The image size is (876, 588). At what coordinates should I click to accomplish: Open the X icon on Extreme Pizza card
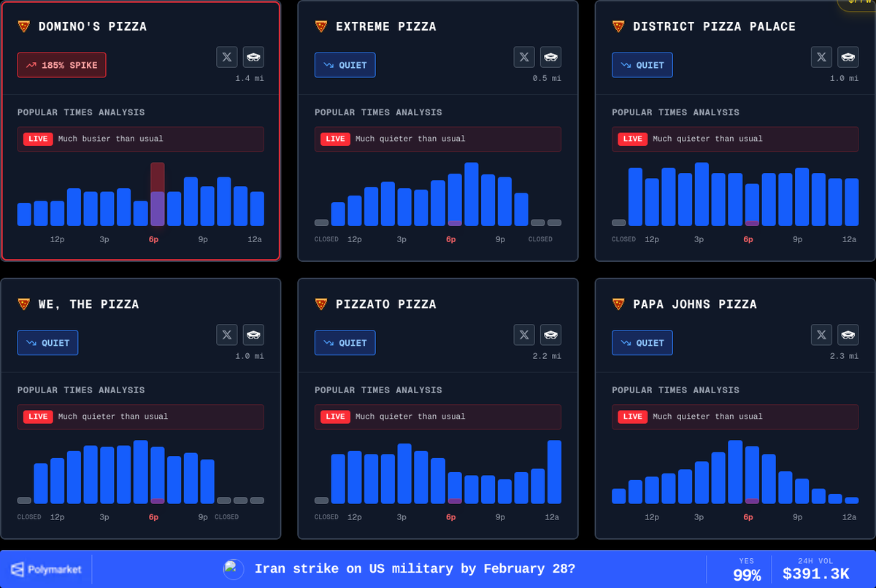pos(524,57)
